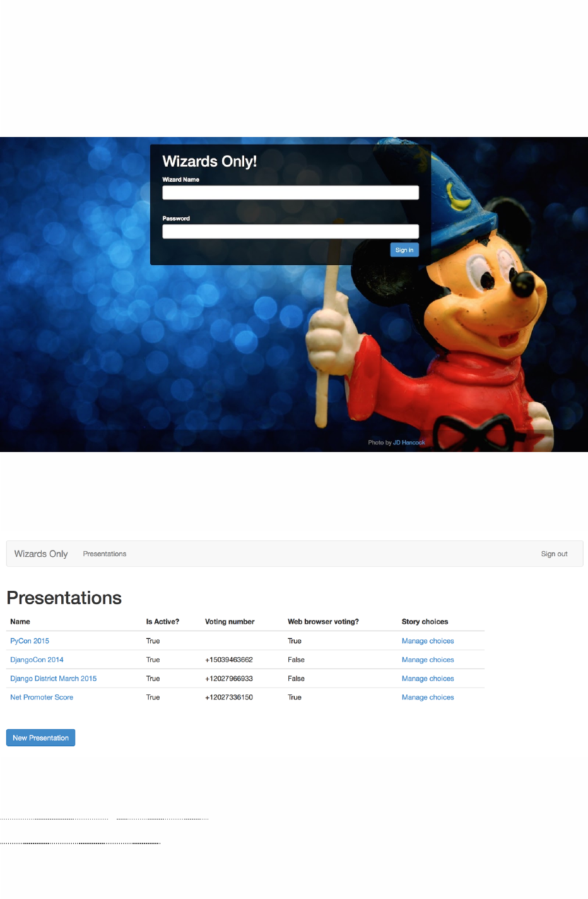Click the Sign in button

point(404,250)
